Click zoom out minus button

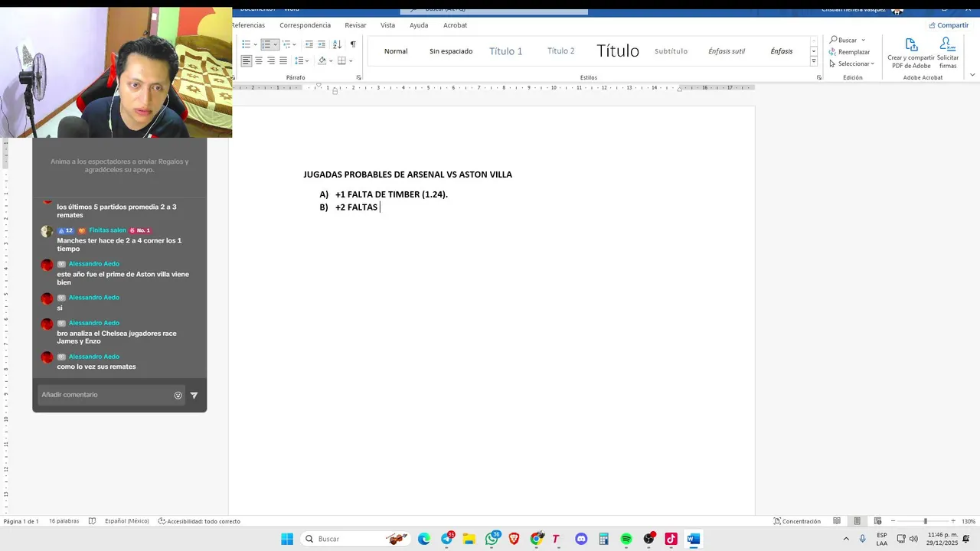(893, 521)
